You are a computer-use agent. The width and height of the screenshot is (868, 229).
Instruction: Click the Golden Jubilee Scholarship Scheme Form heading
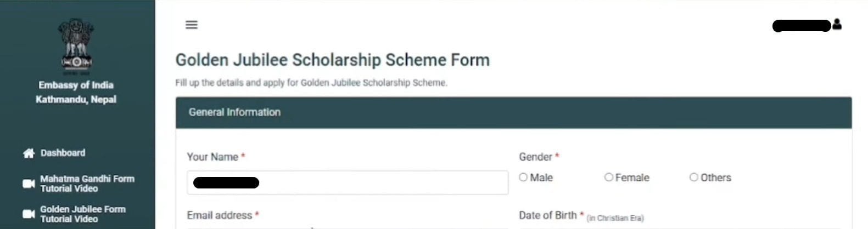coord(332,60)
